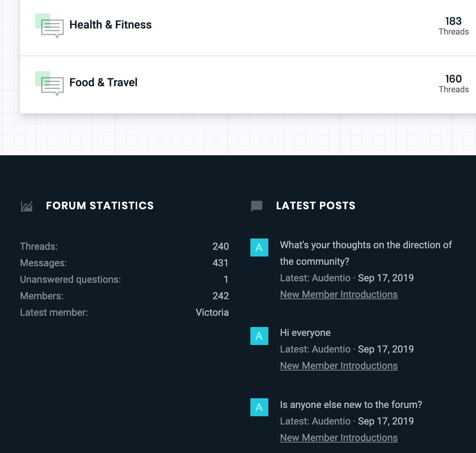Click the Latest Posts speech bubble icon
This screenshot has height=453, width=476.
(x=257, y=206)
